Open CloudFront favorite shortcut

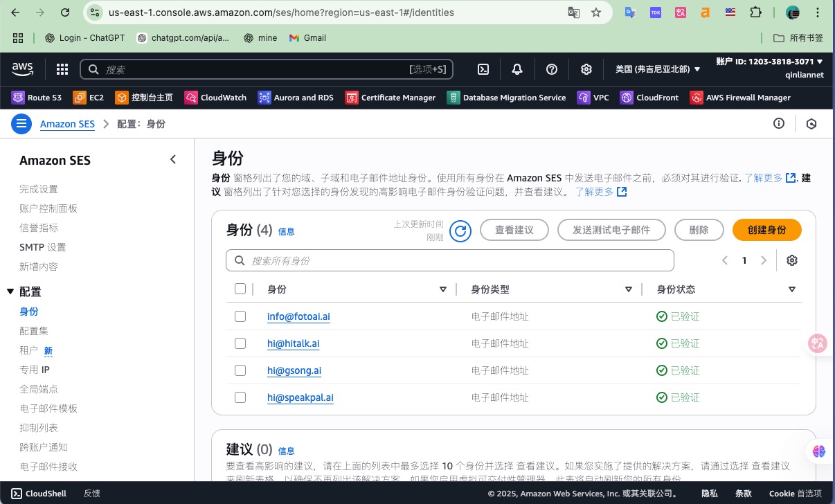point(649,98)
